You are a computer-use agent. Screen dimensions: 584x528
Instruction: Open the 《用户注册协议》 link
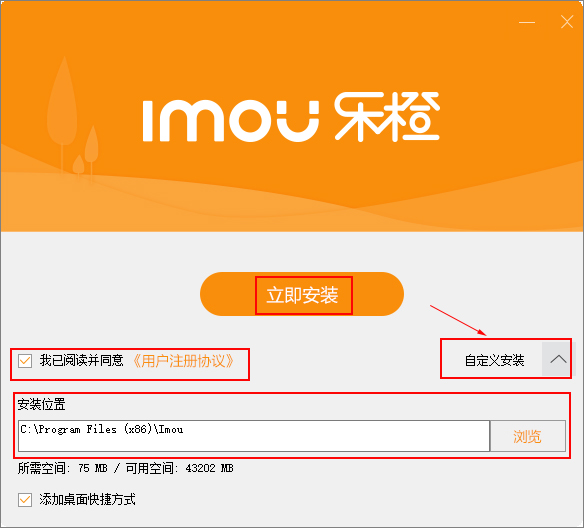[x=184, y=361]
